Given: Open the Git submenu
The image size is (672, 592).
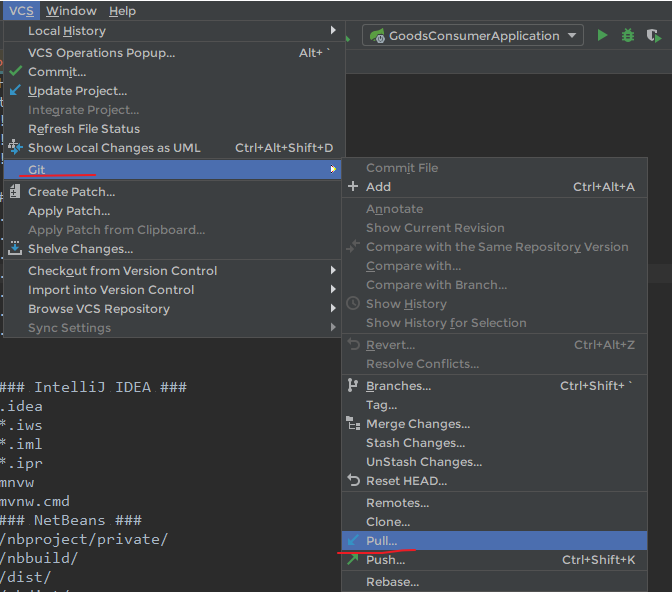Looking at the screenshot, I should pyautogui.click(x=172, y=169).
